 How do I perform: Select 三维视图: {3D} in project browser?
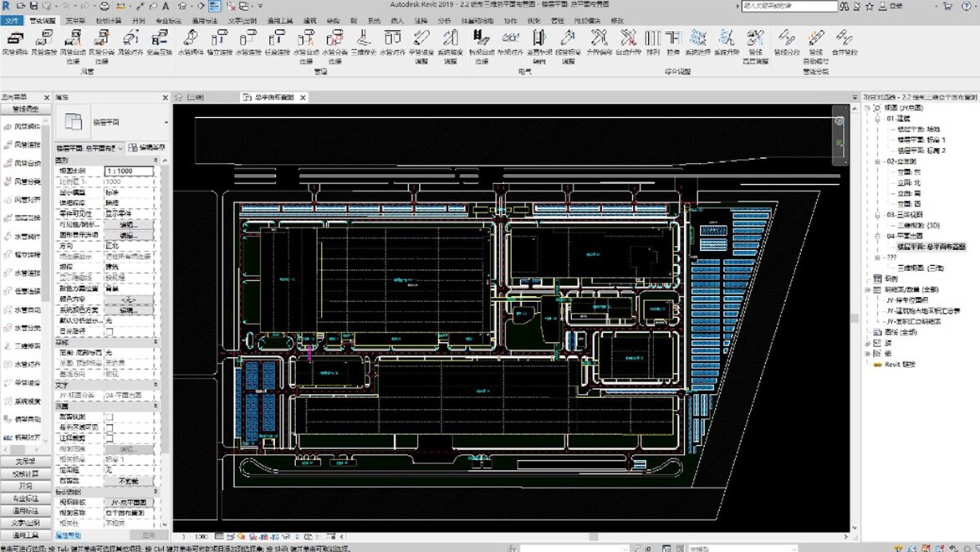[x=918, y=225]
